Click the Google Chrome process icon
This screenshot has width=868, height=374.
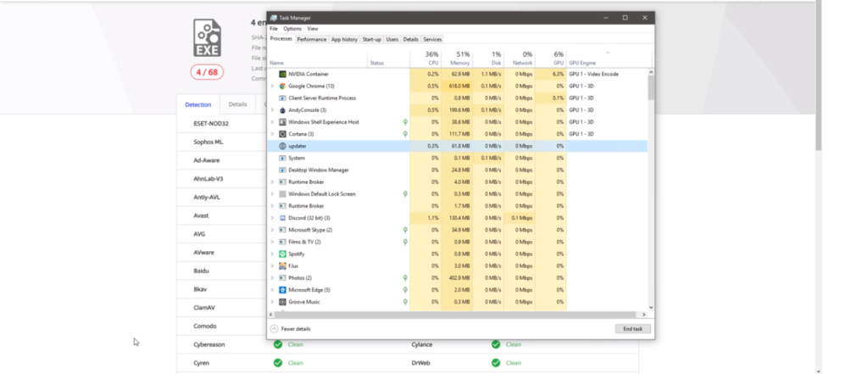tap(282, 86)
